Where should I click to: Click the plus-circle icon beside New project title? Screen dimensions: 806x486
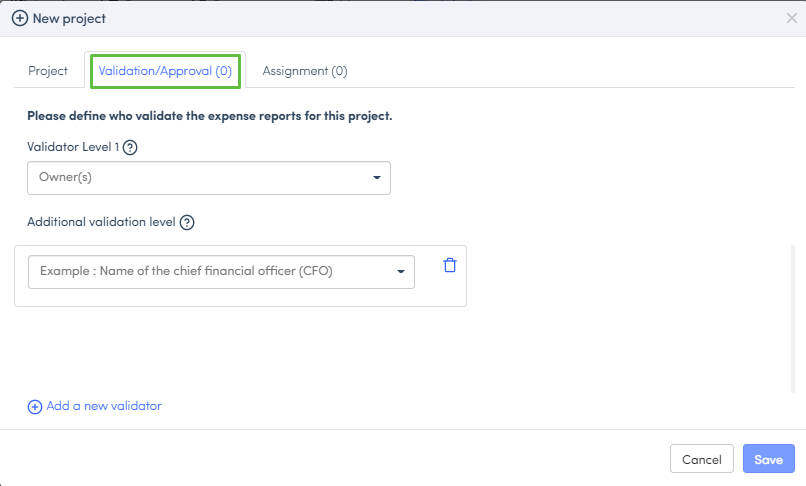pos(19,18)
